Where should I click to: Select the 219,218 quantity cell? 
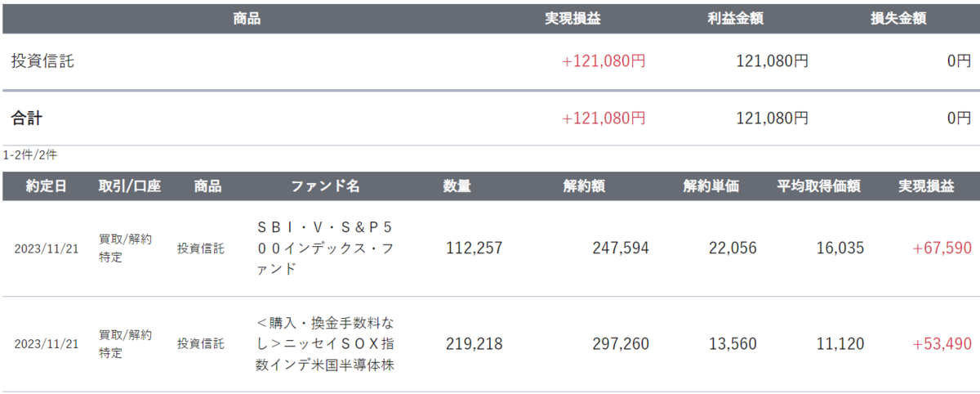click(x=474, y=344)
